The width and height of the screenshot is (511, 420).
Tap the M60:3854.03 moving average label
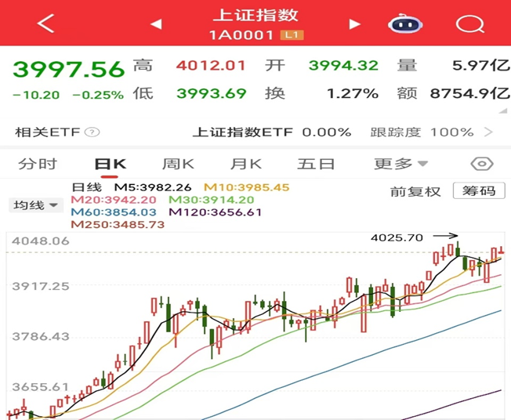pos(114,212)
